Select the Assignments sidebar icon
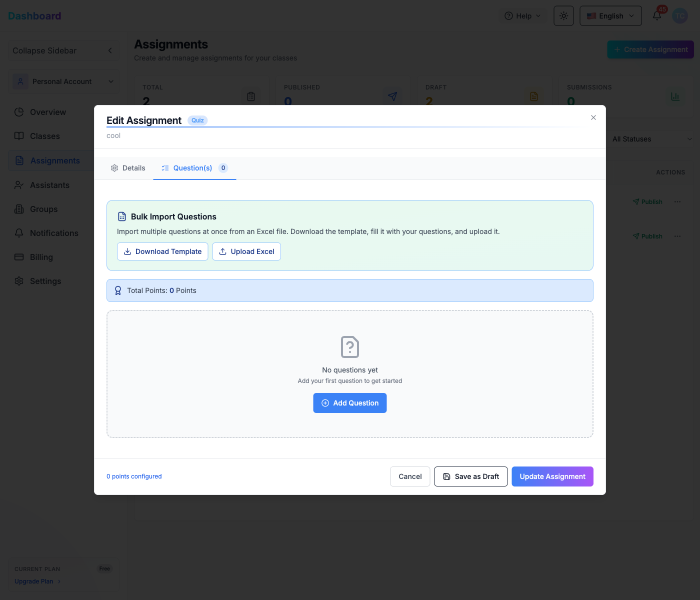Image resolution: width=700 pixels, height=600 pixels. point(19,160)
